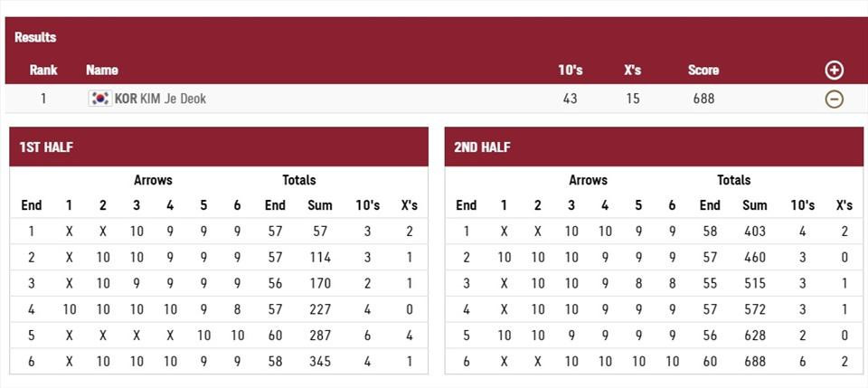Click the KOR country code
This screenshot has width=868, height=388.
tap(126, 99)
